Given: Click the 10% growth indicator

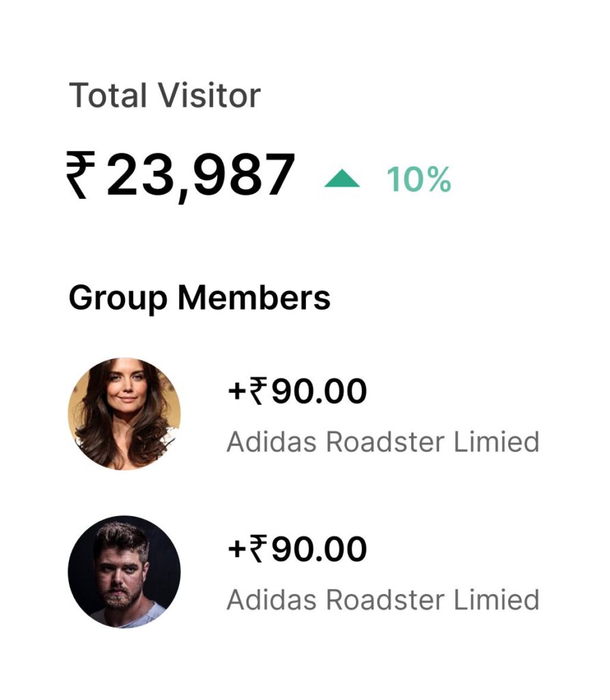Looking at the screenshot, I should point(419,180).
